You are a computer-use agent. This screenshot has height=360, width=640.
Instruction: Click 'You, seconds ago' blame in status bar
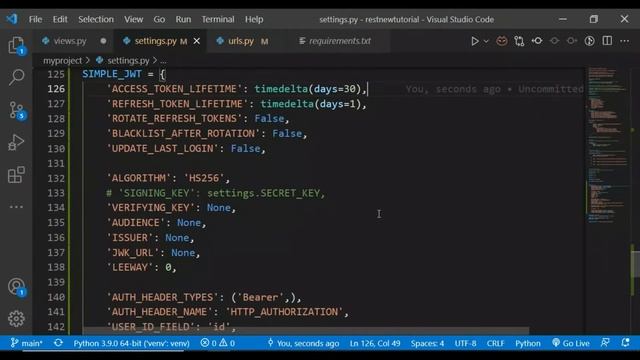tap(303, 343)
